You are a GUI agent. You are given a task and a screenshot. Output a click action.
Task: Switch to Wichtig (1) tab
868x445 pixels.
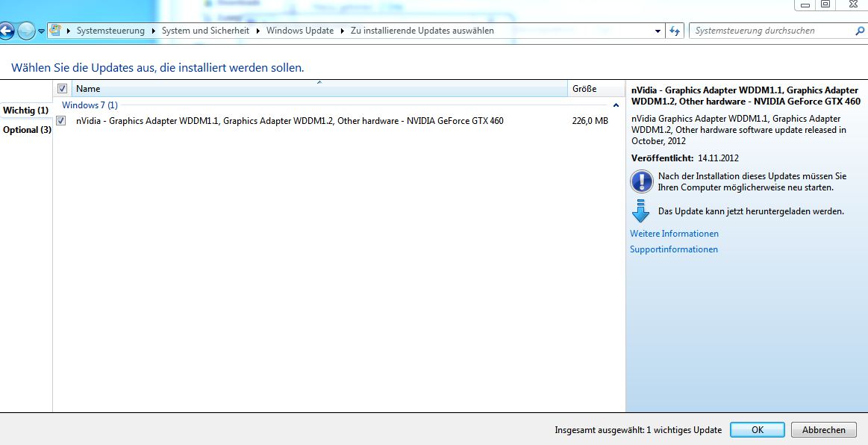click(25, 111)
